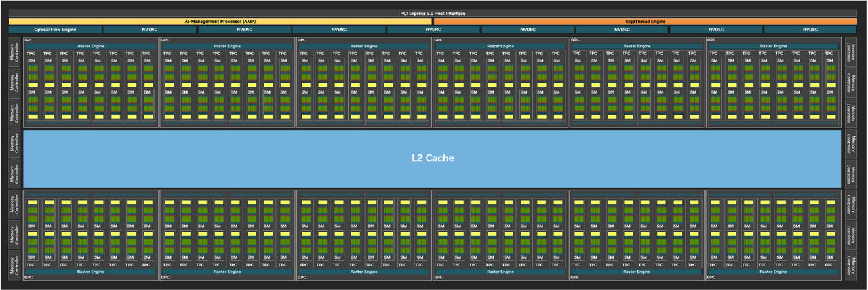Select the Raster Engine bar in the top-left GPC
The image size is (868, 290).
(x=90, y=46)
